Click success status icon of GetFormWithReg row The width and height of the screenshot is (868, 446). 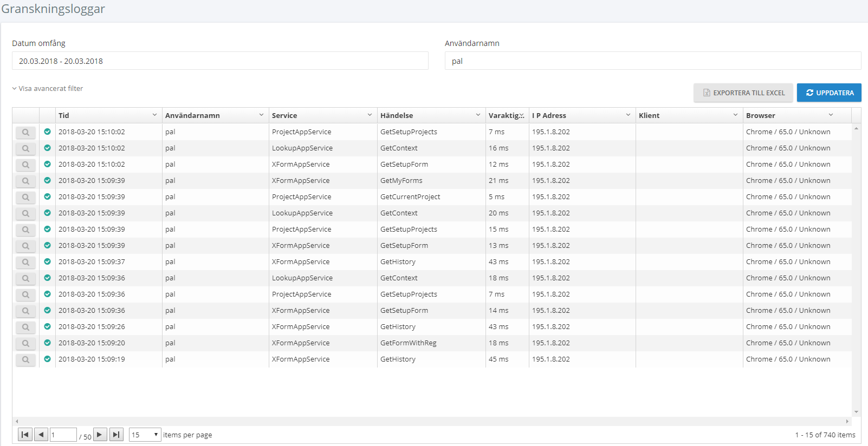tap(47, 343)
